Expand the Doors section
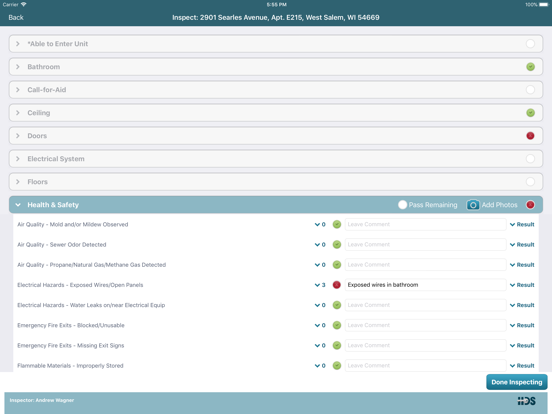 click(18, 136)
